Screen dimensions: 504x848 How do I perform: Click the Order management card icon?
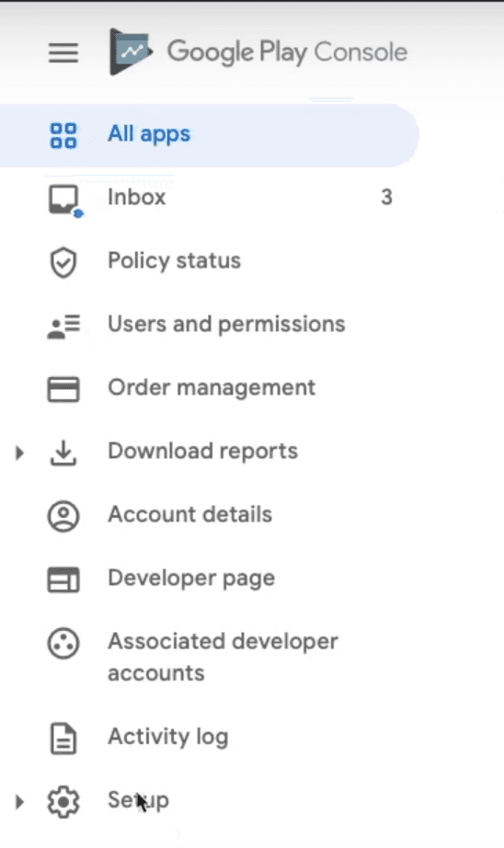pos(63,389)
